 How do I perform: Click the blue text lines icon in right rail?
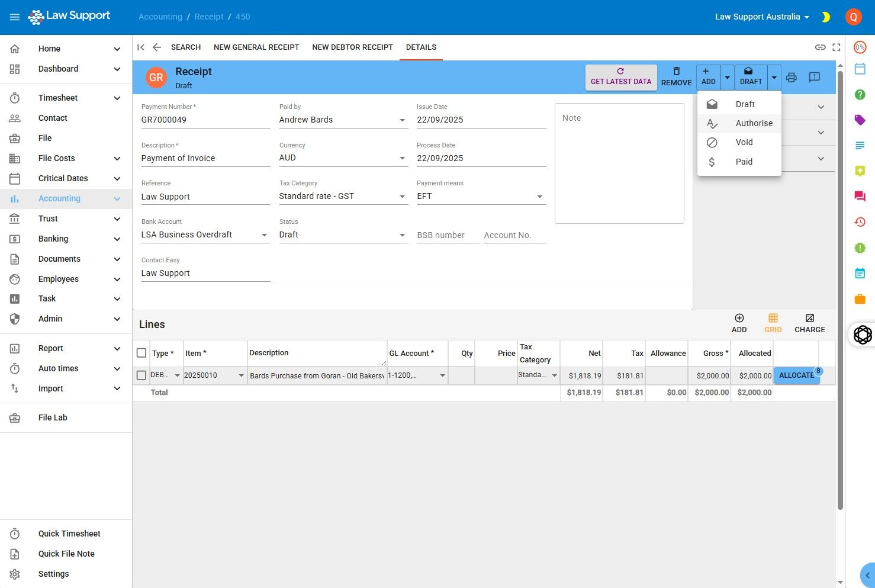tap(860, 146)
